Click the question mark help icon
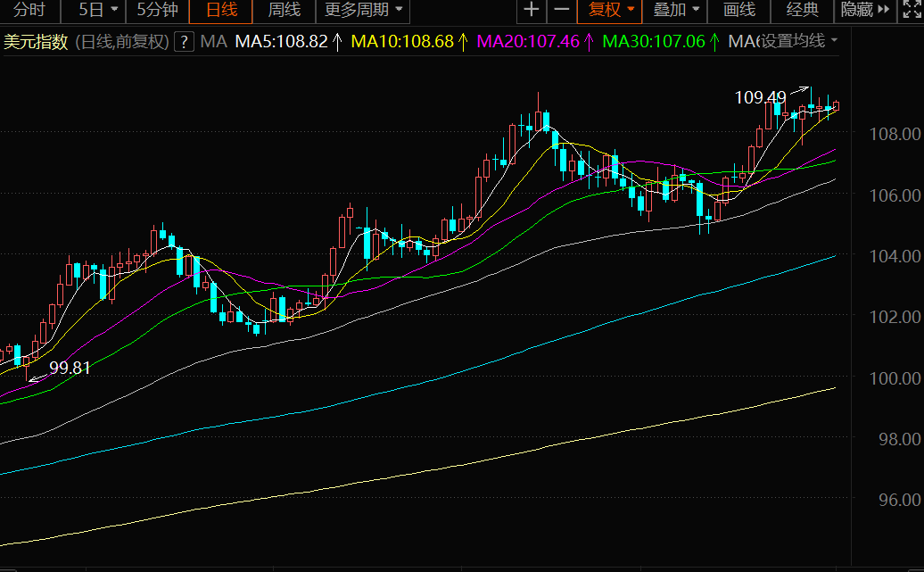 pyautogui.click(x=184, y=42)
